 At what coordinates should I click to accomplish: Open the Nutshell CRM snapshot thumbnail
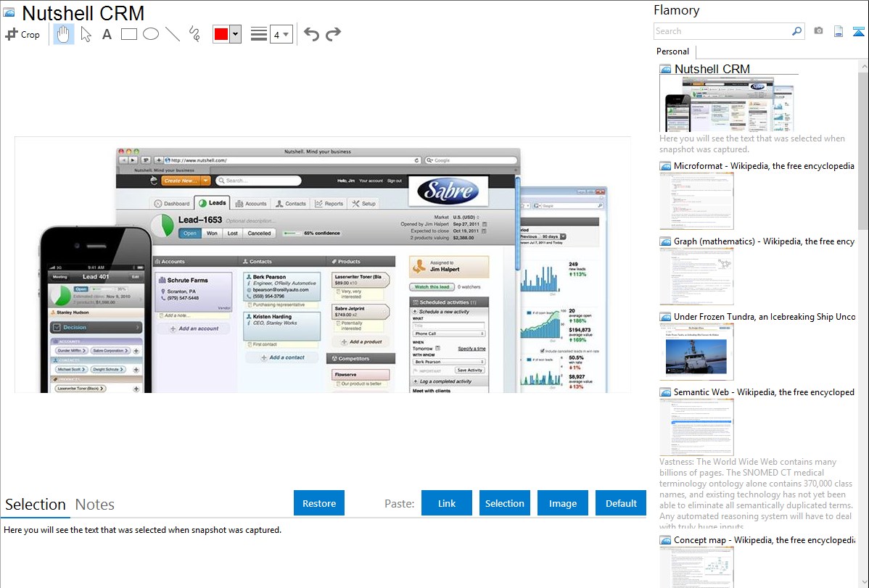(729, 104)
